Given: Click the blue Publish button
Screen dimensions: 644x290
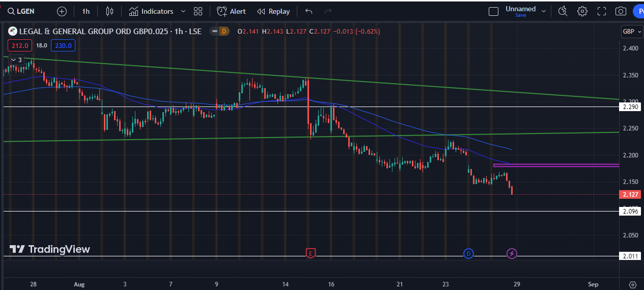Looking at the screenshot, I should point(638,11).
